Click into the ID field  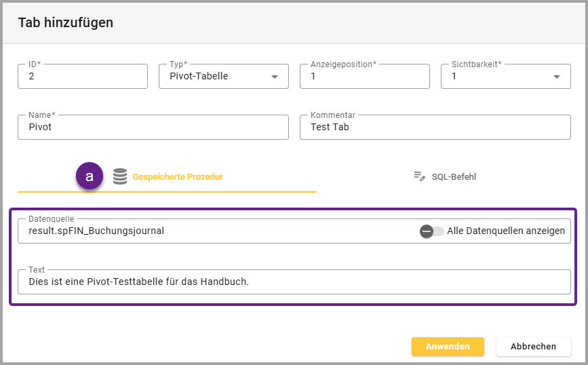click(x=82, y=77)
